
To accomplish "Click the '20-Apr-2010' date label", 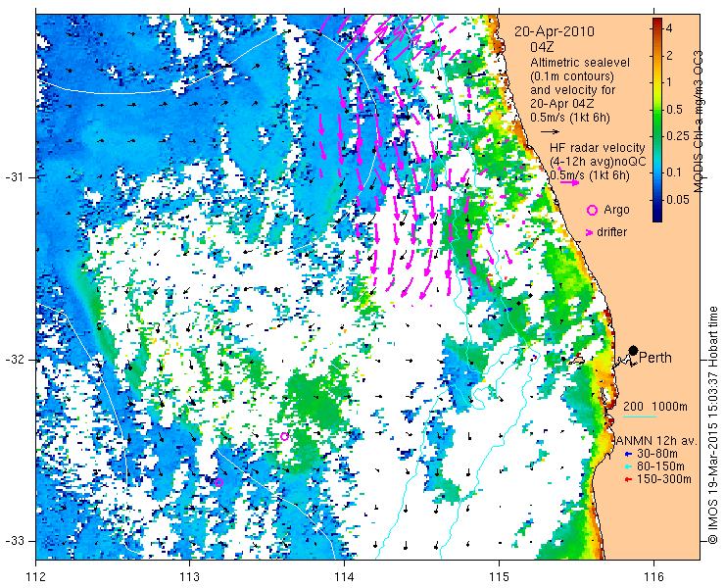I will [555, 31].
